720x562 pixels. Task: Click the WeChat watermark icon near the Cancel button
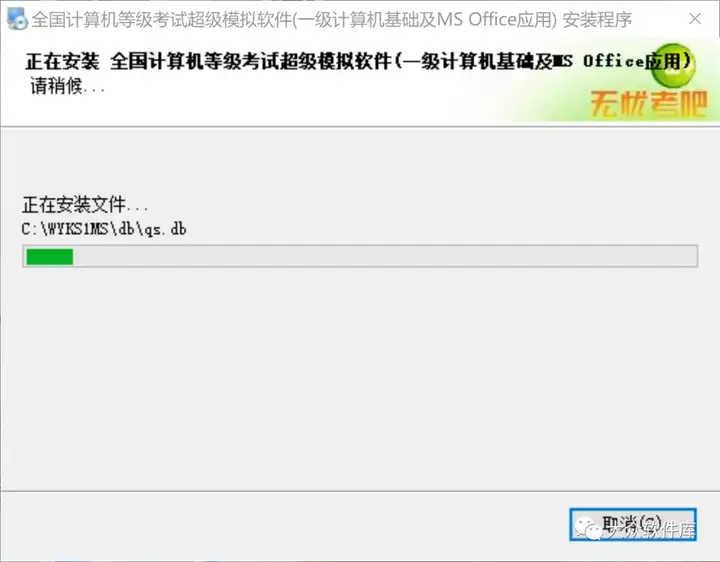click(587, 528)
